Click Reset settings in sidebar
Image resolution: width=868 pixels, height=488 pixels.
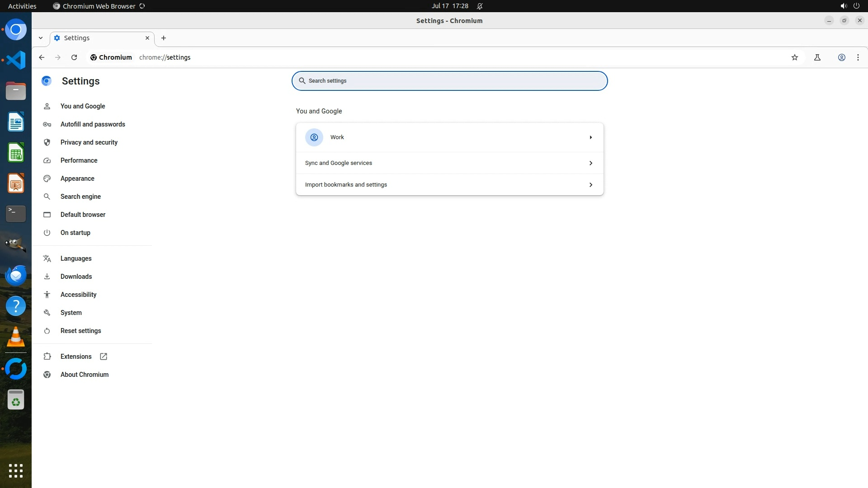coord(80,331)
